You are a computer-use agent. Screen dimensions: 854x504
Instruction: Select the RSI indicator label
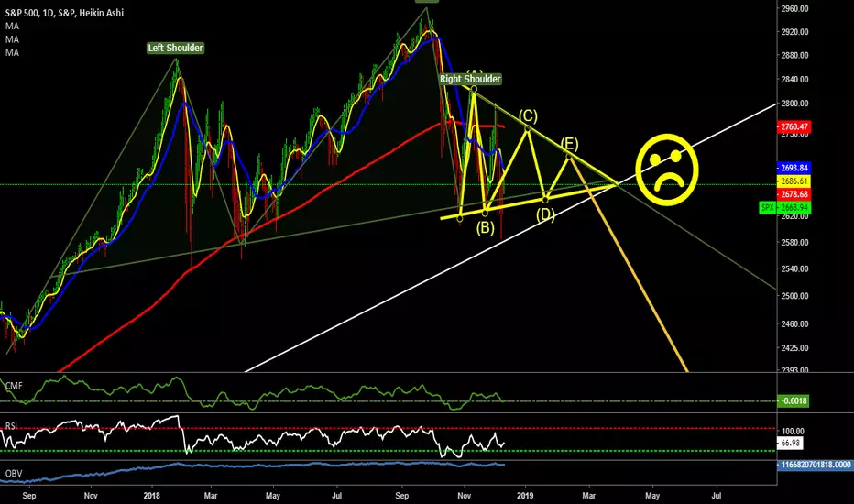pyautogui.click(x=11, y=426)
